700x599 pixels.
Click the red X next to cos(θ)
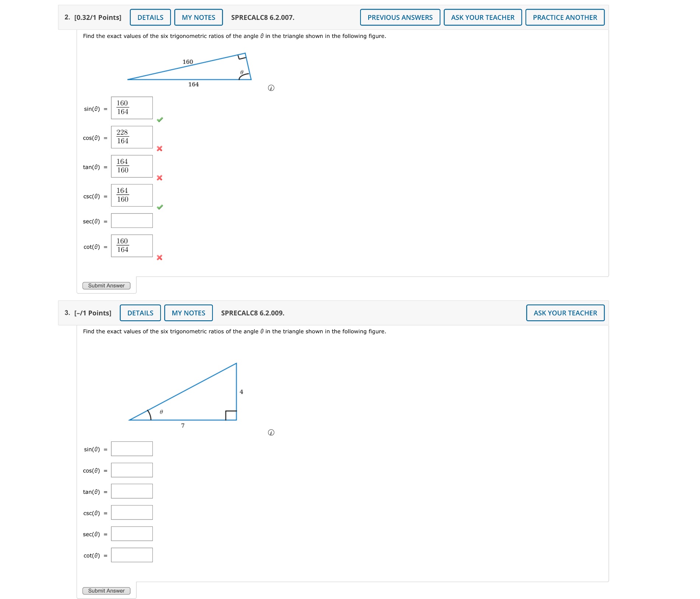pos(159,149)
